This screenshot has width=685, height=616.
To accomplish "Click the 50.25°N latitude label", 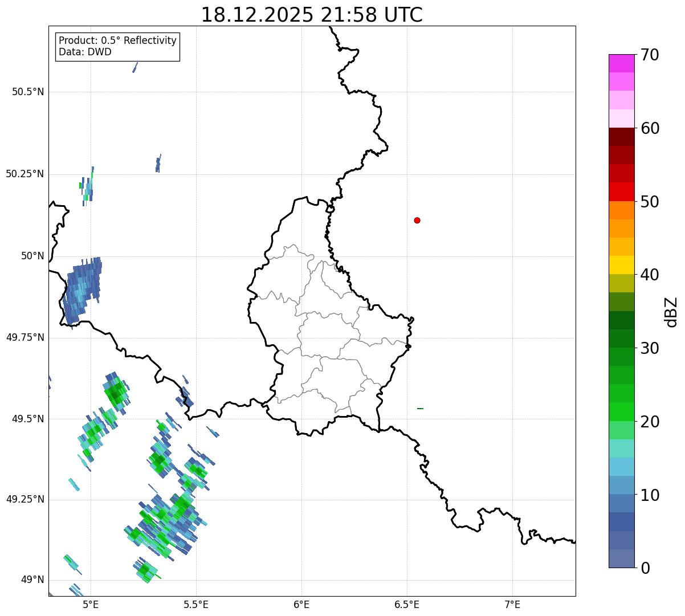I will tap(25, 174).
